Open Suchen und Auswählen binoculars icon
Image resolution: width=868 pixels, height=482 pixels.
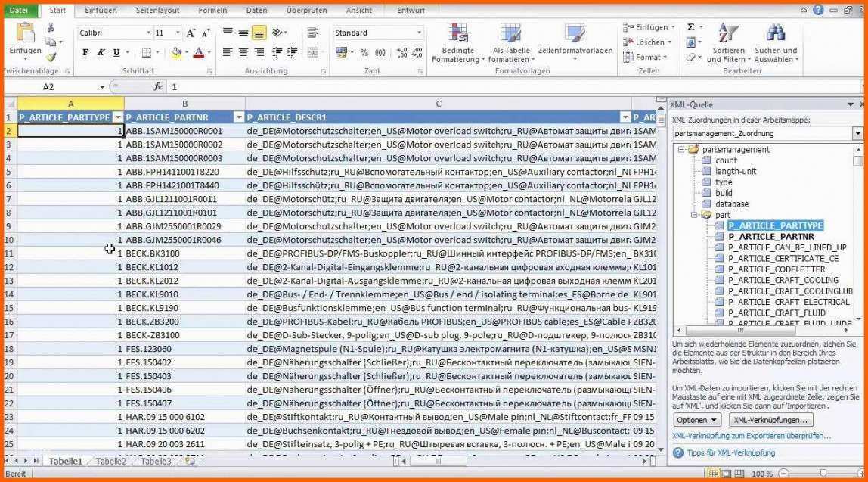776,33
